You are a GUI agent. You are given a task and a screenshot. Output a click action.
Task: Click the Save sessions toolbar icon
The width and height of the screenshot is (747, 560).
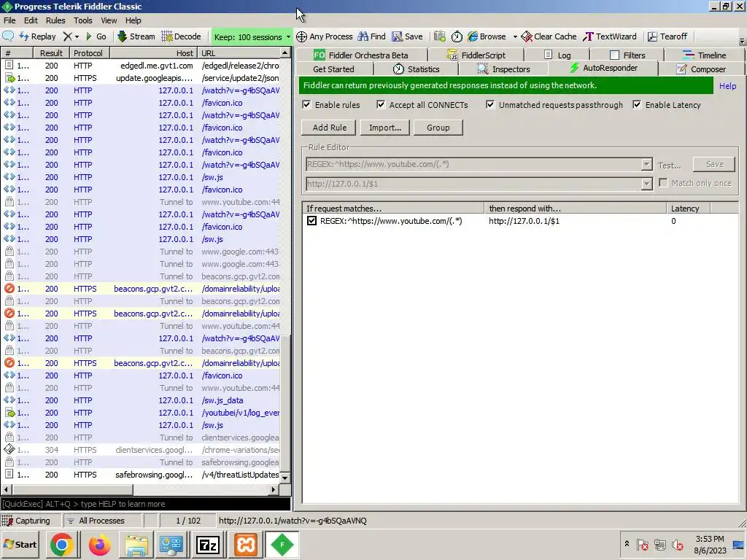pos(407,36)
